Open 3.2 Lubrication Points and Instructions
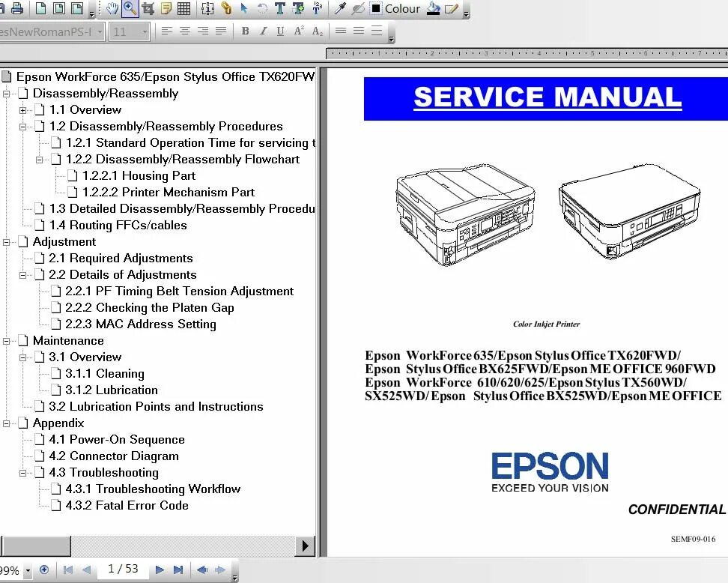 (x=156, y=406)
